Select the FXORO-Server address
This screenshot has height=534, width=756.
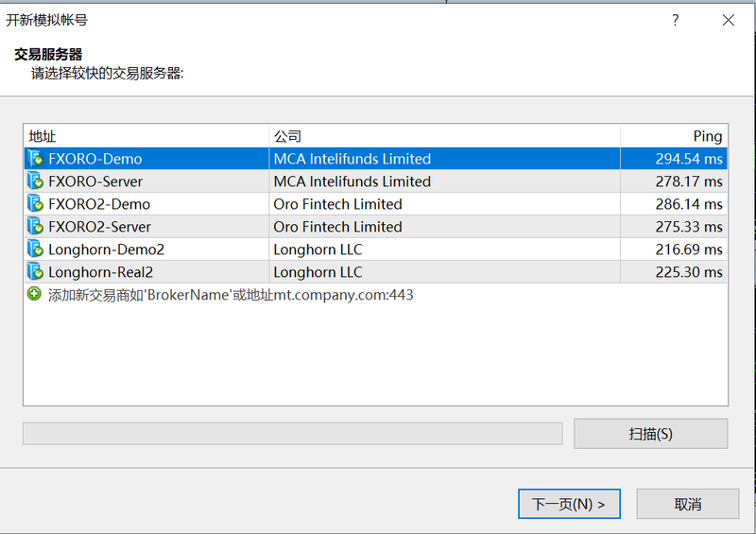point(95,181)
